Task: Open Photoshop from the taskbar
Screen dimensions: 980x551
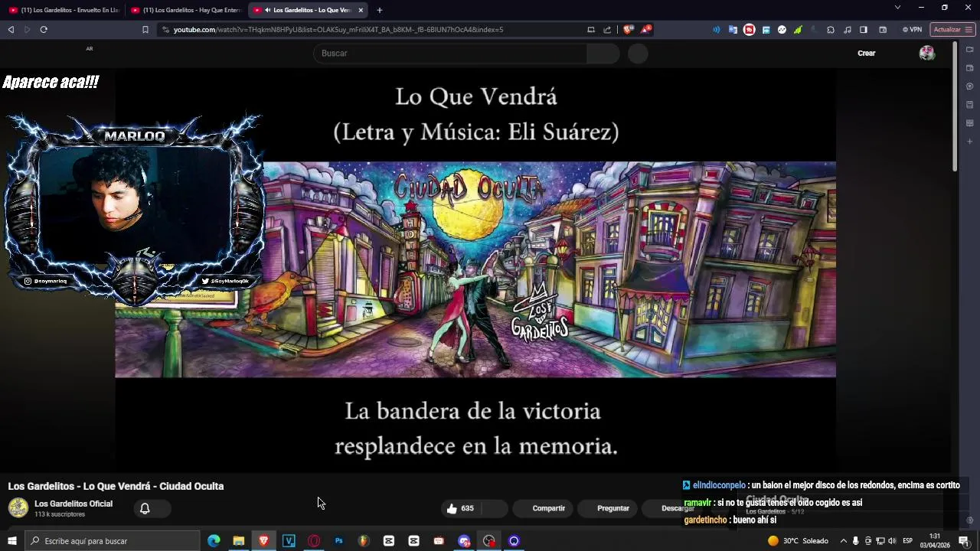Action: [338, 541]
